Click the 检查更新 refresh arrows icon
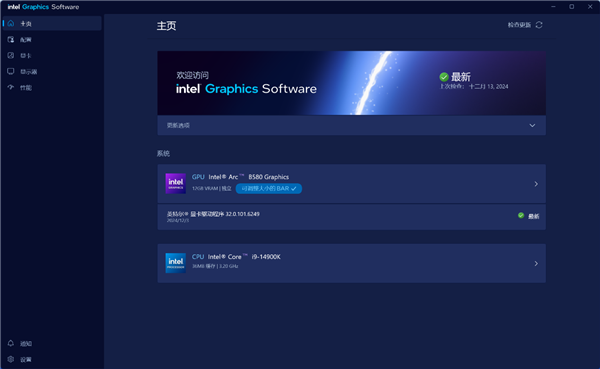The image size is (600, 369). (539, 25)
